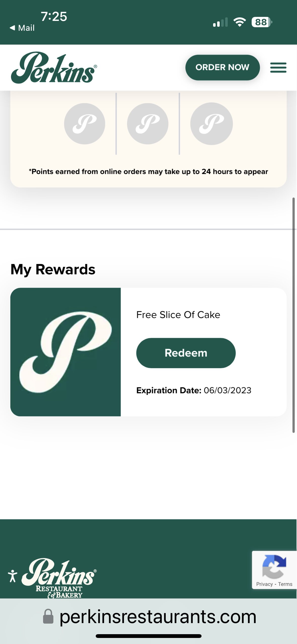Open the reCAPTCHA Terms link
The width and height of the screenshot is (297, 644).
pos(285,584)
